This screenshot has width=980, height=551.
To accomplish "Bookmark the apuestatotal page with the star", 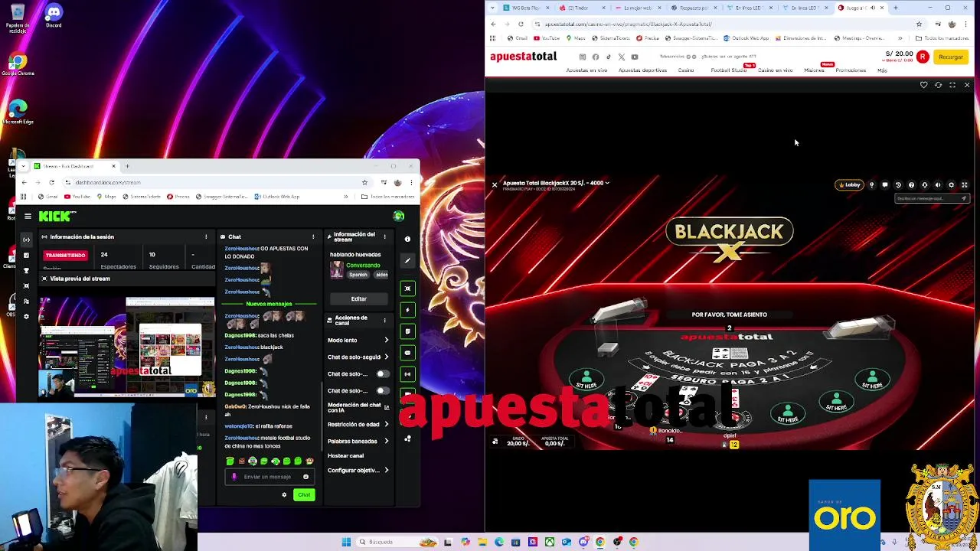I will (919, 24).
